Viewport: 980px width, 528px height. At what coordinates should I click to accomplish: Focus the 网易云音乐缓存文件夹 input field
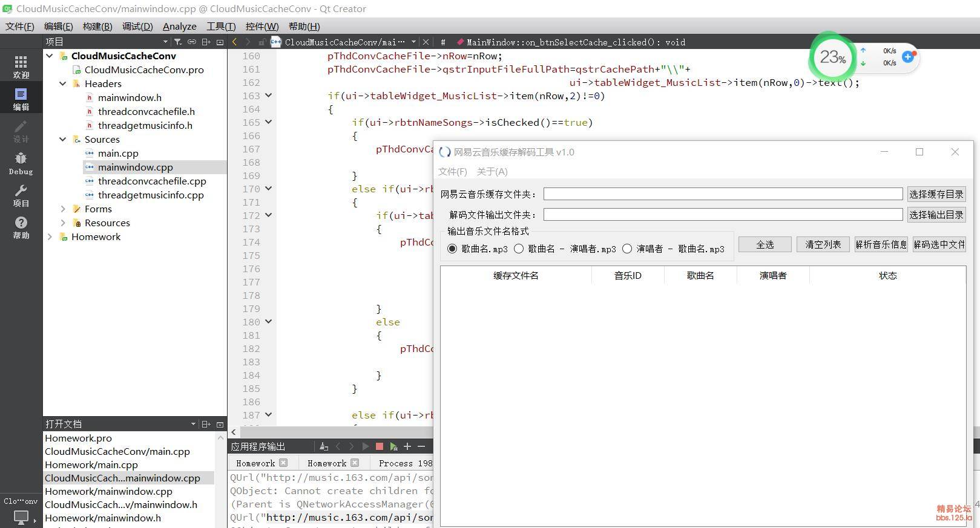(723, 194)
